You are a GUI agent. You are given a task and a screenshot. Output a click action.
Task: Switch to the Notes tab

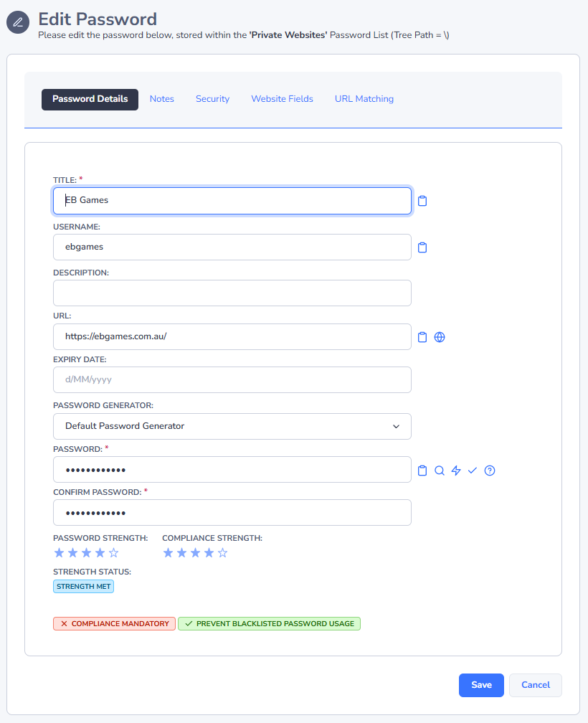tap(161, 99)
